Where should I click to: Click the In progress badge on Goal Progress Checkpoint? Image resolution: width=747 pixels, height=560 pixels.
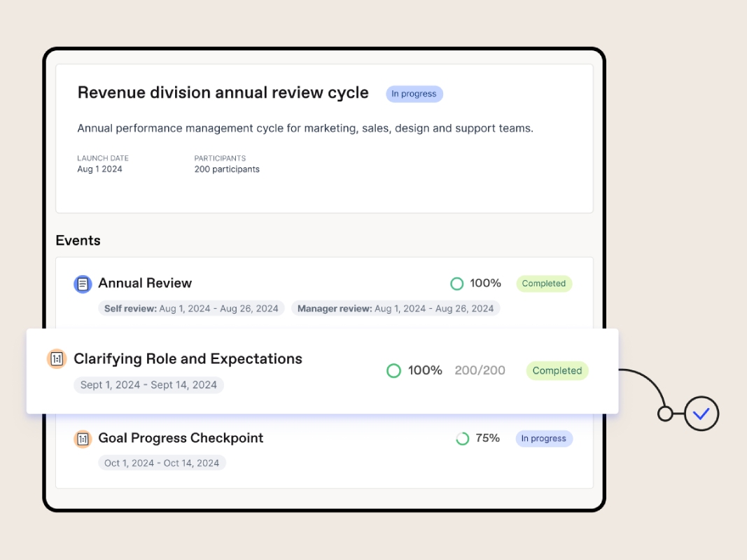coord(543,439)
